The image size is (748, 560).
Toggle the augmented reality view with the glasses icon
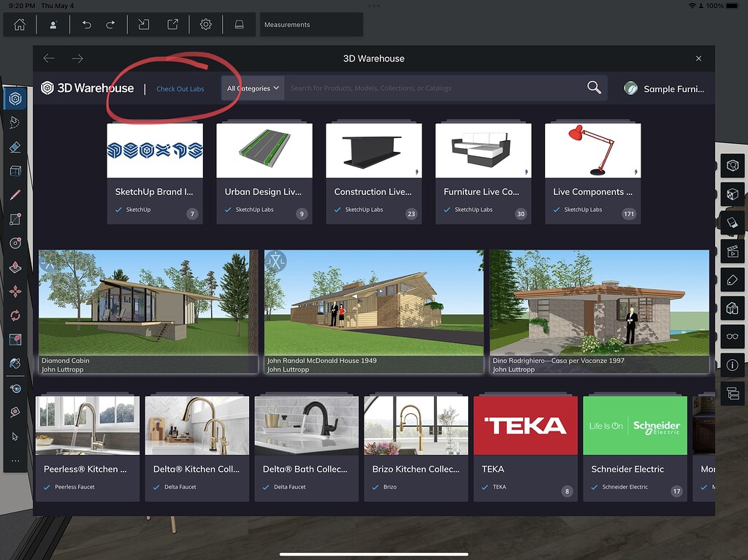click(x=732, y=337)
